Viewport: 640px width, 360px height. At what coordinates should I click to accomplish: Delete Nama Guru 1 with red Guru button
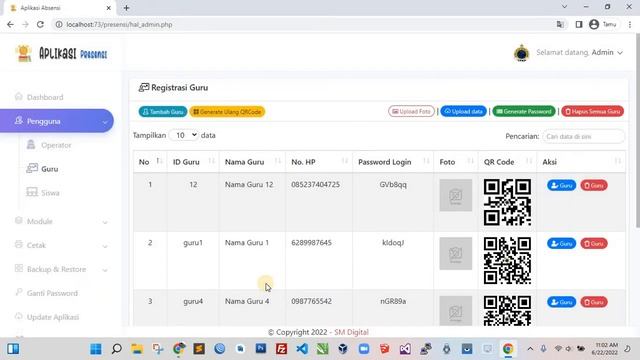[594, 243]
